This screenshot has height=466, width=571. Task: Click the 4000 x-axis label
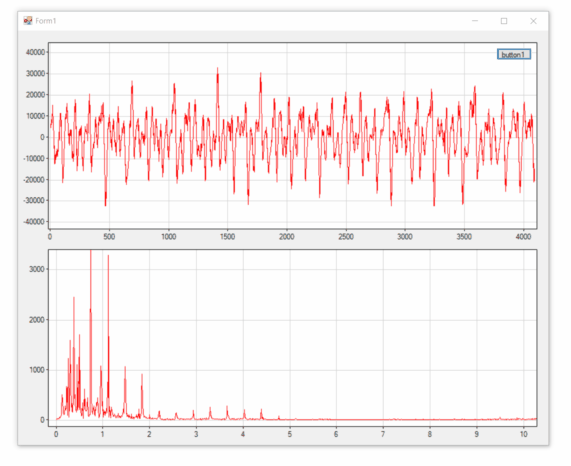[x=523, y=237]
